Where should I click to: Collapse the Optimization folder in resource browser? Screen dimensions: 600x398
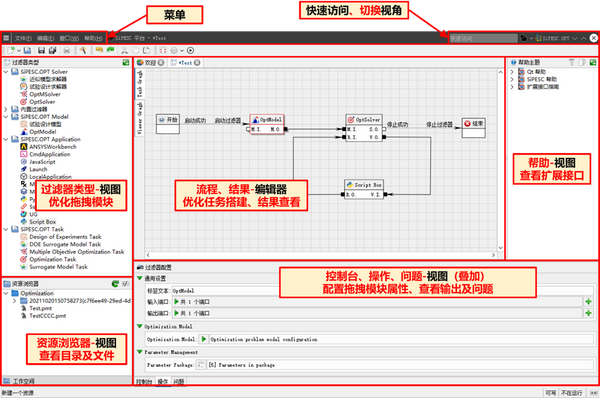pos(6,293)
